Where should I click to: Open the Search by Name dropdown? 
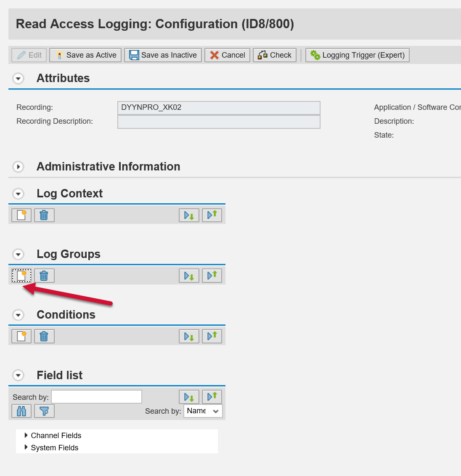203,411
